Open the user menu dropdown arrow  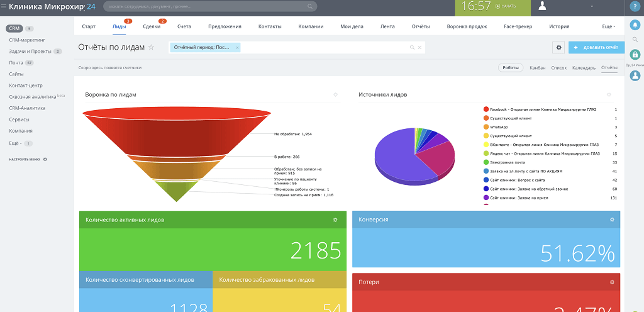(x=592, y=6)
